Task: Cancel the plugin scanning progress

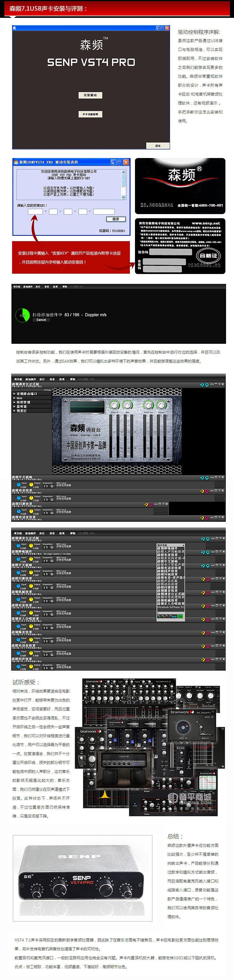Action: [x=41, y=320]
